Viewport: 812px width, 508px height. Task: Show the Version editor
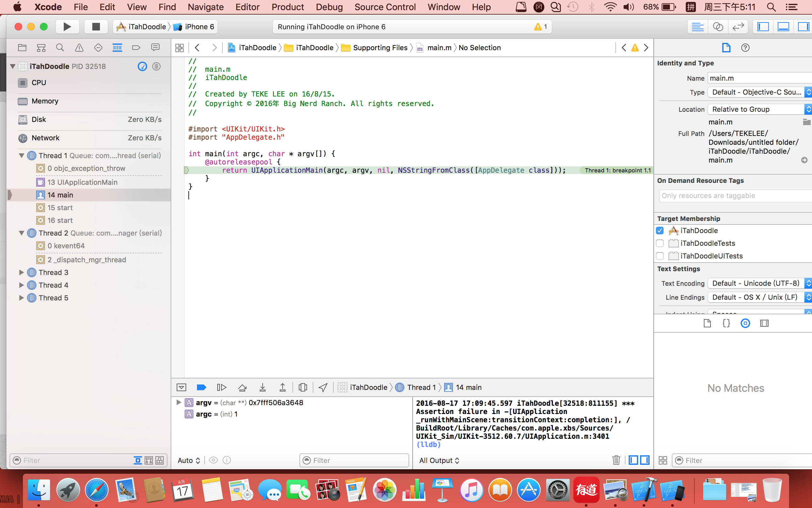738,27
